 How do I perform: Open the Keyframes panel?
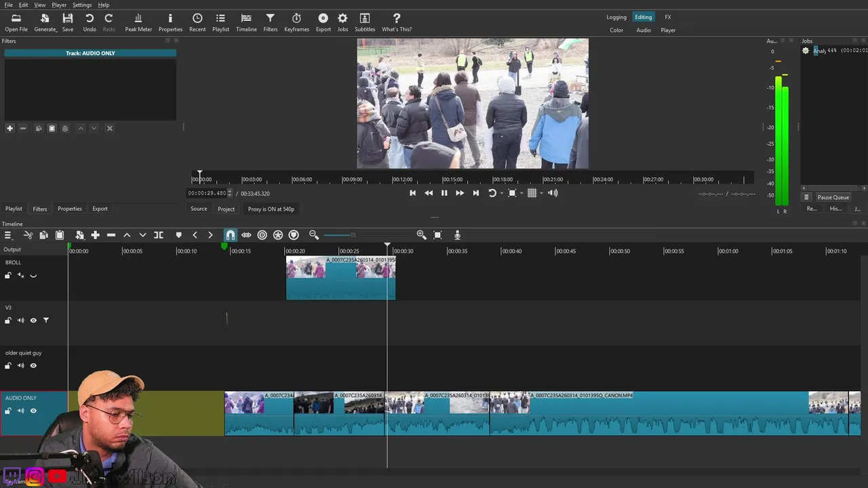tap(296, 22)
